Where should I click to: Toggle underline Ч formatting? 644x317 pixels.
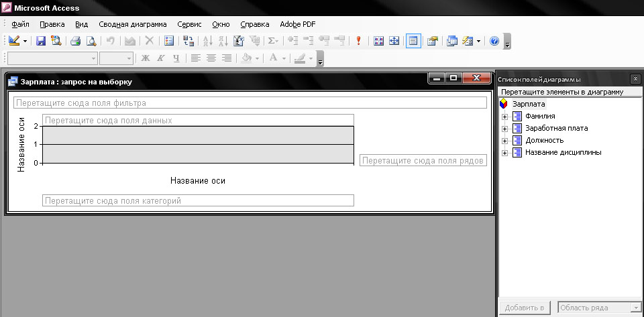(x=176, y=58)
